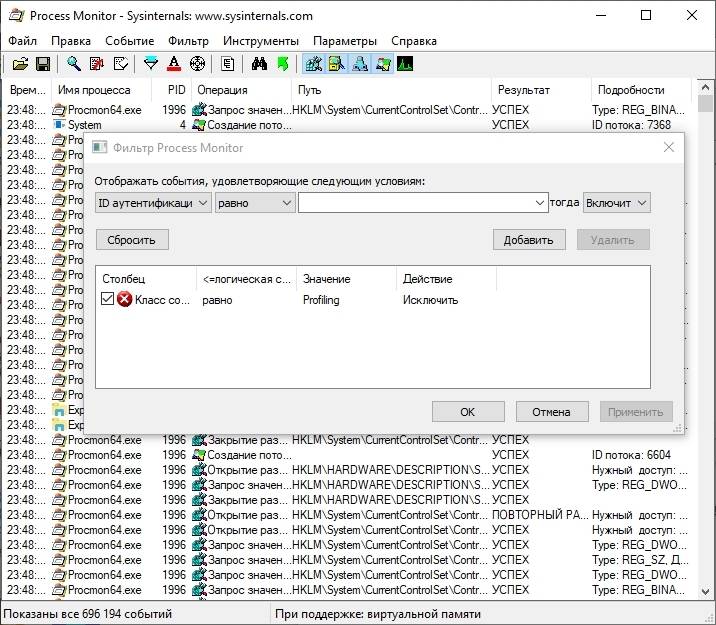This screenshot has width=716, height=625.
Task: Click the ПОВТОРНЫЙ РА... result cell
Action: 540,515
